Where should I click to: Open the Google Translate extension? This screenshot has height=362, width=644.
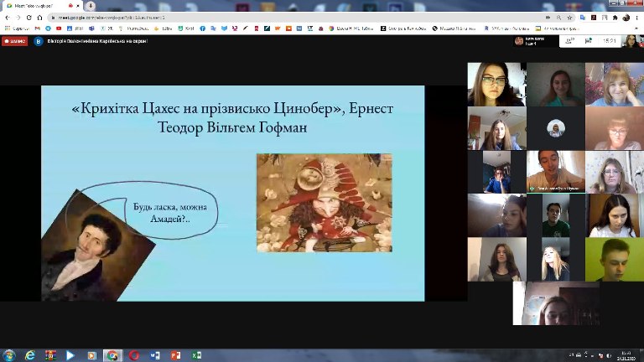(583, 18)
